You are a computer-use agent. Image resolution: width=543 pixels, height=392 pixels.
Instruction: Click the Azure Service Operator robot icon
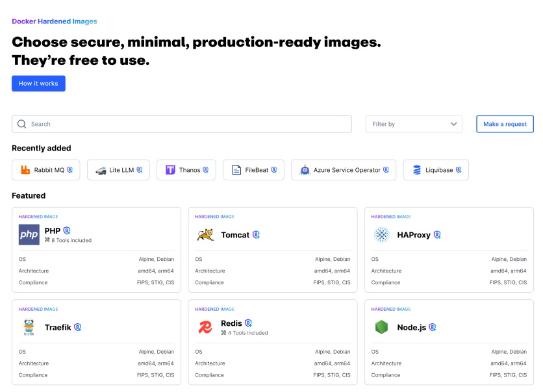(305, 170)
